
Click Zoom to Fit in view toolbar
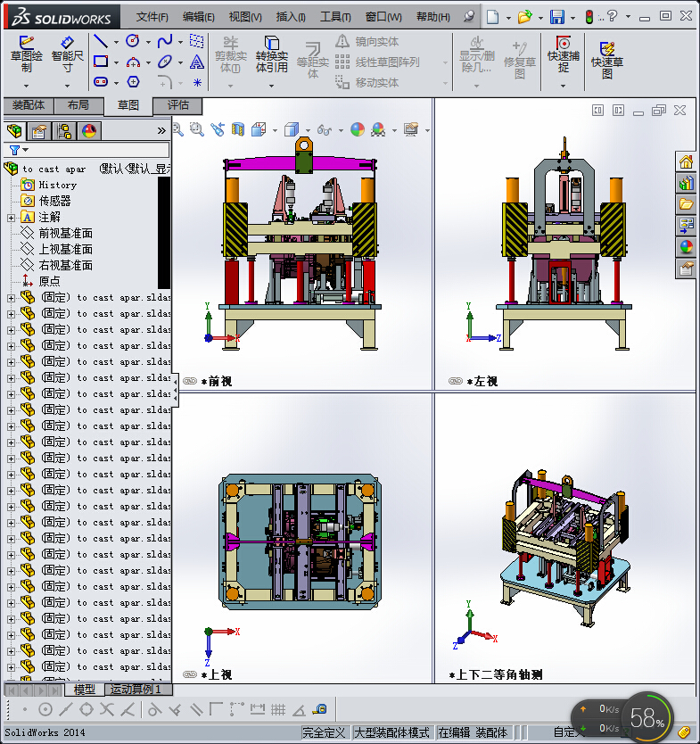click(x=177, y=129)
